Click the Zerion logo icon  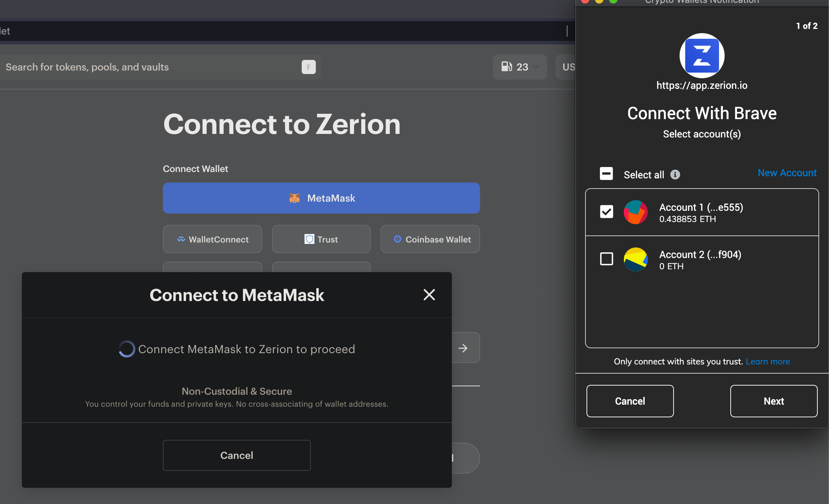(701, 56)
